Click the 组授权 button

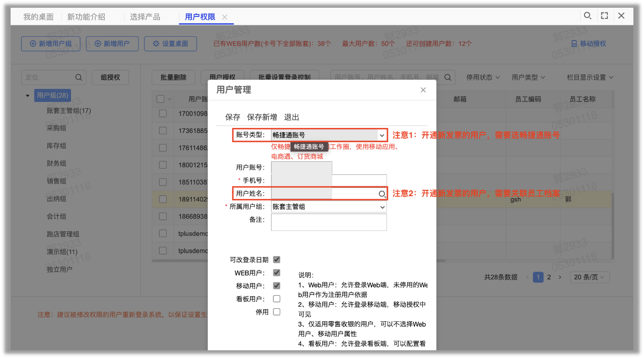[x=110, y=77]
